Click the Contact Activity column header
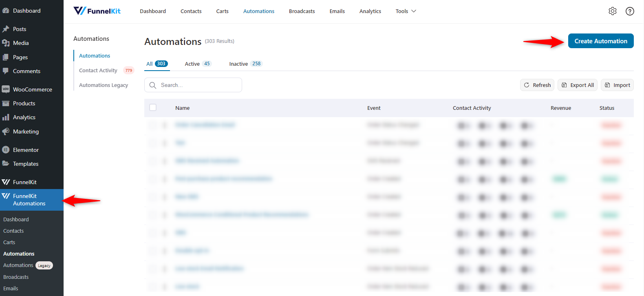 [x=472, y=108]
